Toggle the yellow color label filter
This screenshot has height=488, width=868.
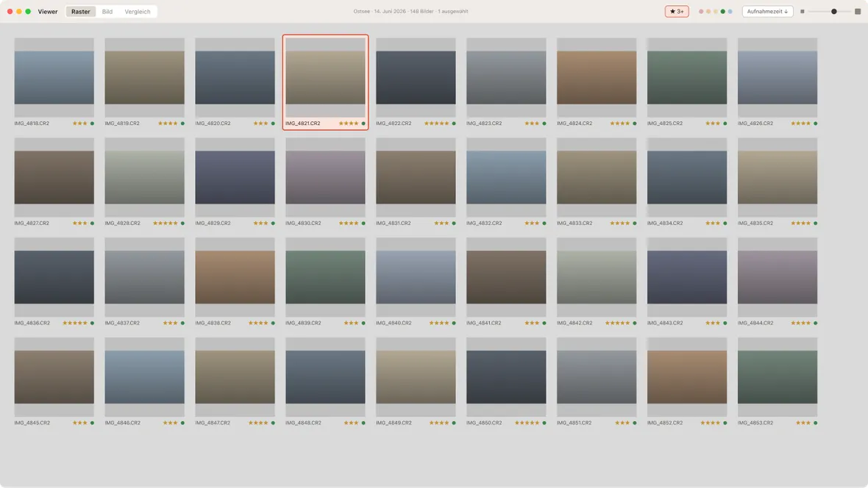click(x=716, y=12)
